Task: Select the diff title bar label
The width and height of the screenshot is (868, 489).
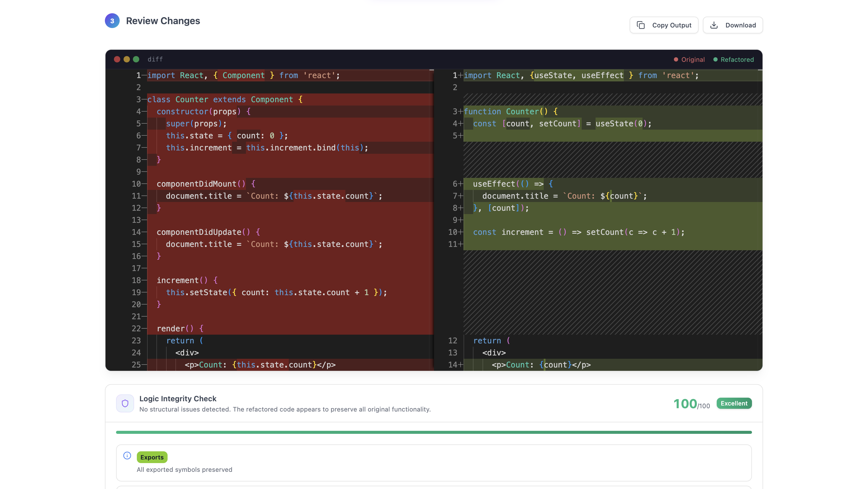Action: [x=155, y=59]
